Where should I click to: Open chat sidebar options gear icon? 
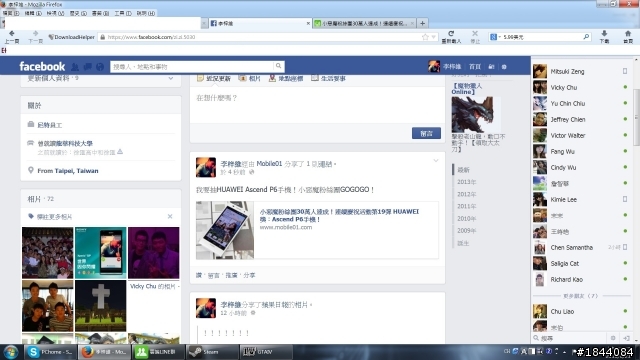tap(613, 338)
